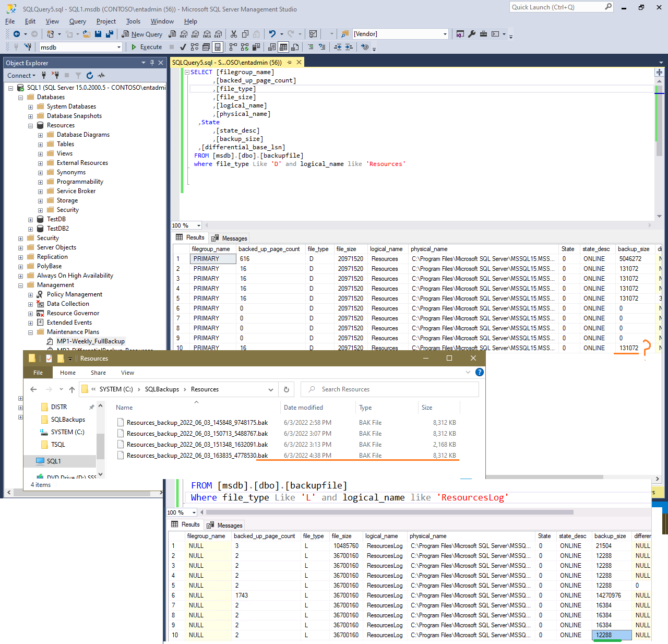Viewport: 668px width, 644px height.
Task: Toggle the Include Live Query Statistics icon
Action: [244, 47]
